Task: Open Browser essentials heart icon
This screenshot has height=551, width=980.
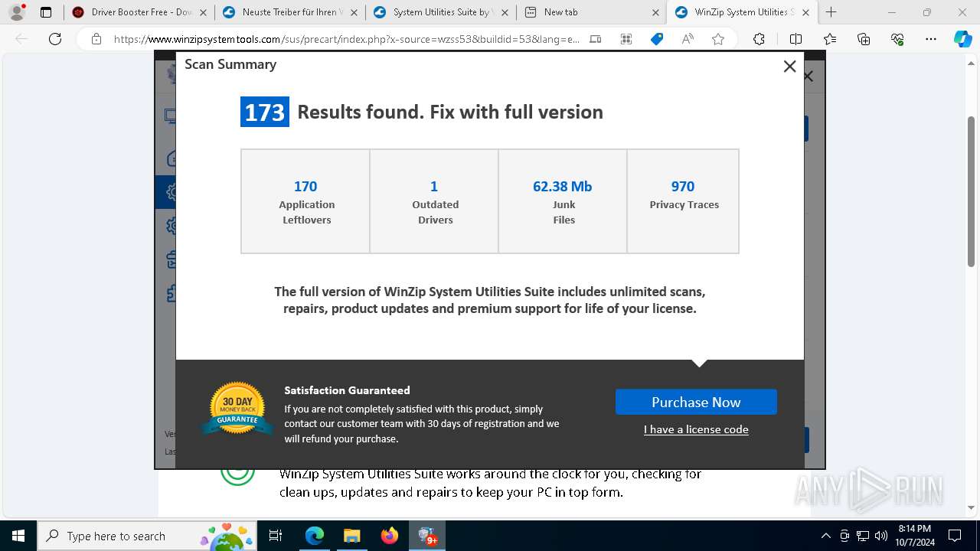Action: pos(897,39)
